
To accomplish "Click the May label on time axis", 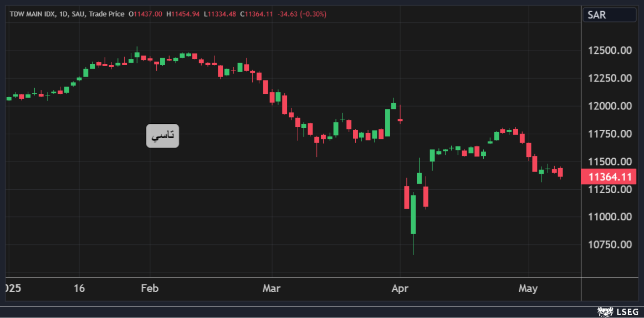I will coord(528,289).
